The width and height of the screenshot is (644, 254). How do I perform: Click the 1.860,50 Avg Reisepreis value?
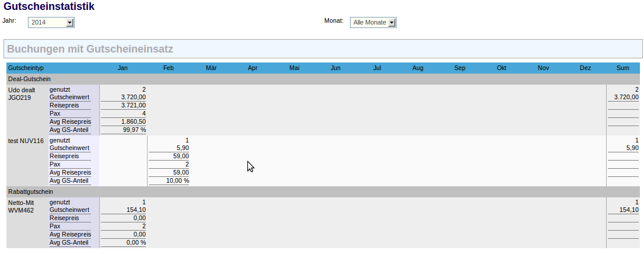[133, 121]
